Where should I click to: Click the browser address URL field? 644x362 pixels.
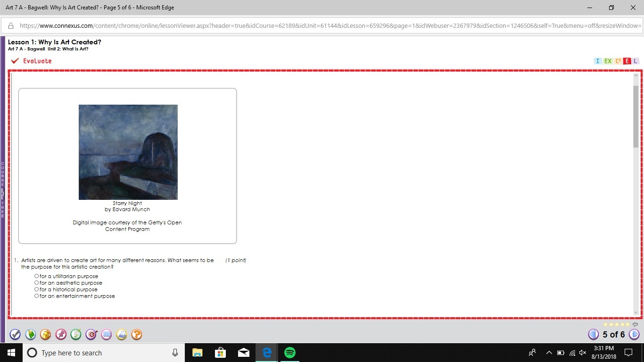click(x=330, y=26)
